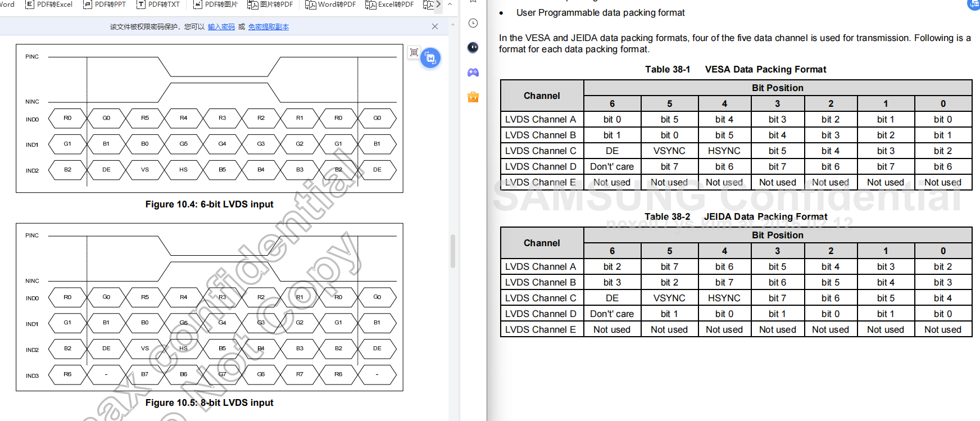Click the blue convert-to-Word floating button

(430, 58)
